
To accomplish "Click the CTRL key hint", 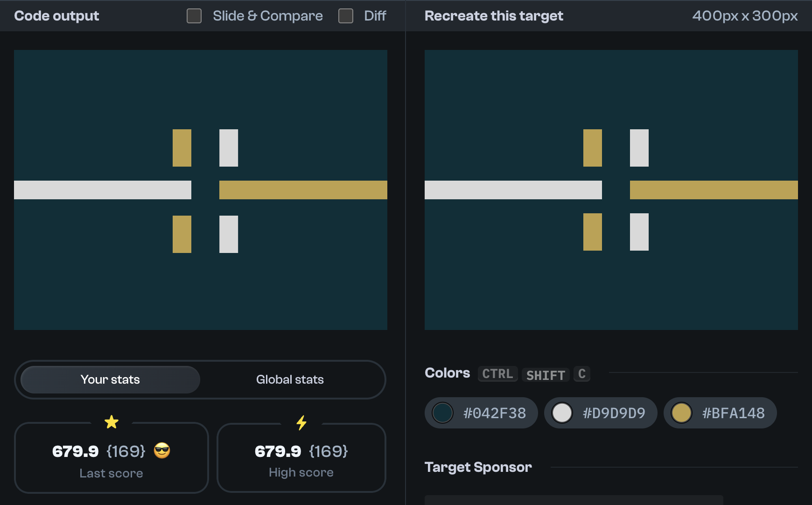I will click(497, 374).
